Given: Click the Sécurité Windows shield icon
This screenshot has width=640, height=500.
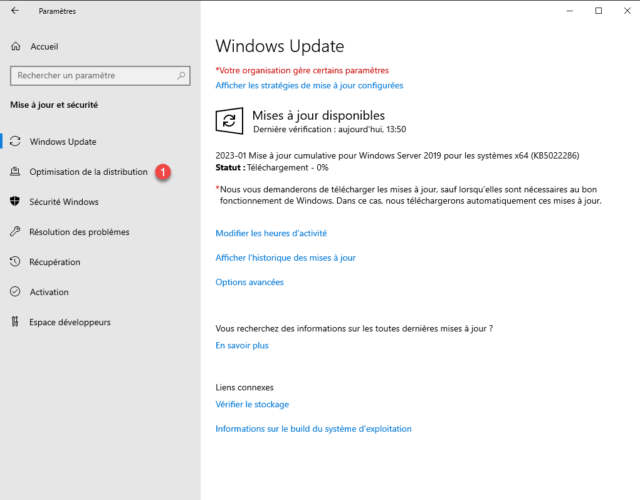Looking at the screenshot, I should (x=15, y=201).
